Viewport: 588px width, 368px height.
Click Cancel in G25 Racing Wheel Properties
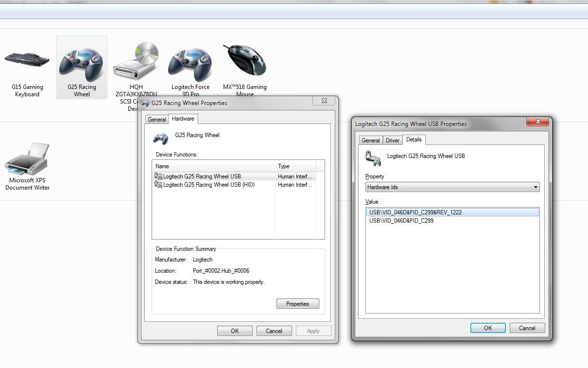[x=274, y=331]
